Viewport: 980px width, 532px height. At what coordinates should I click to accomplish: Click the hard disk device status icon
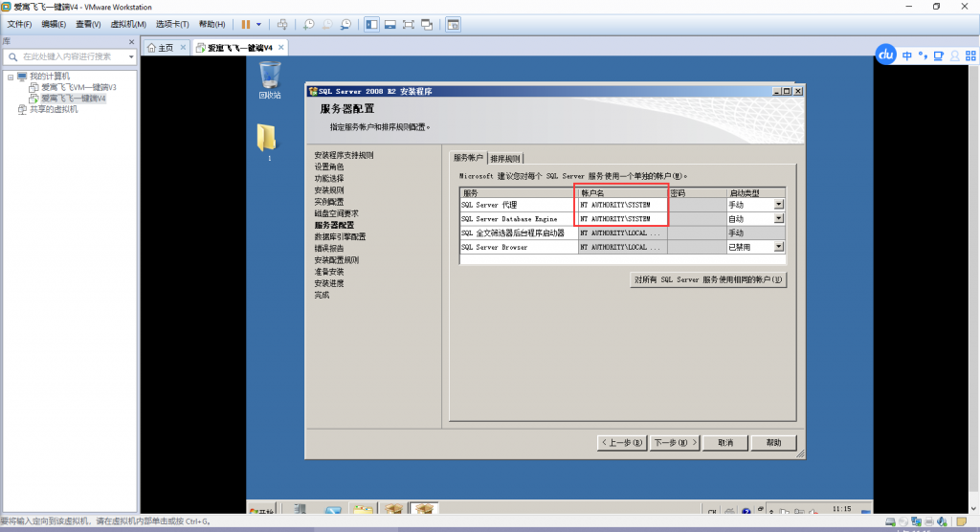891,521
